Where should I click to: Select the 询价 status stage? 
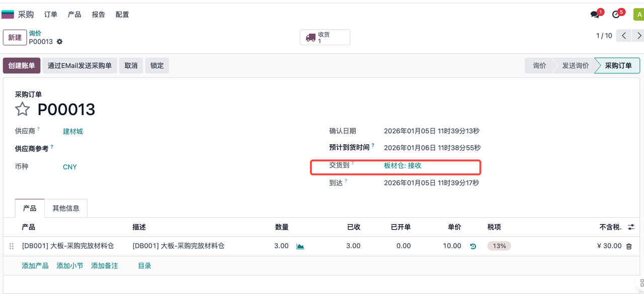pyautogui.click(x=539, y=66)
